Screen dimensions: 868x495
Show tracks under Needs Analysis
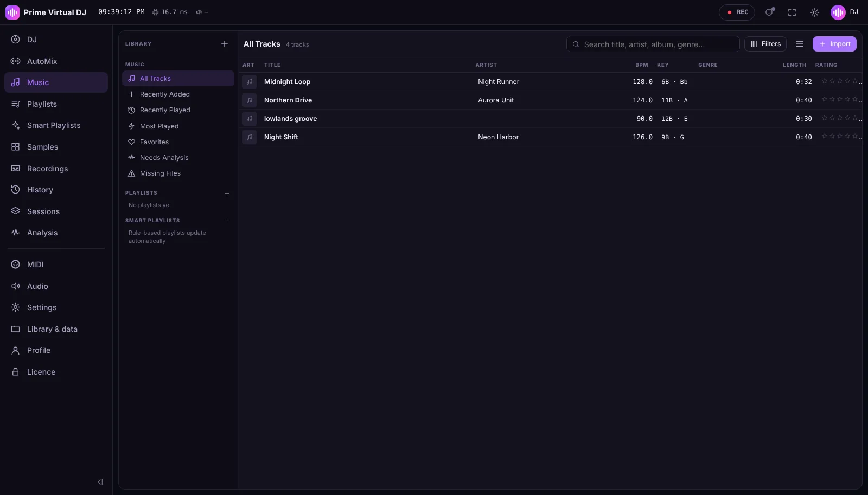coord(178,158)
